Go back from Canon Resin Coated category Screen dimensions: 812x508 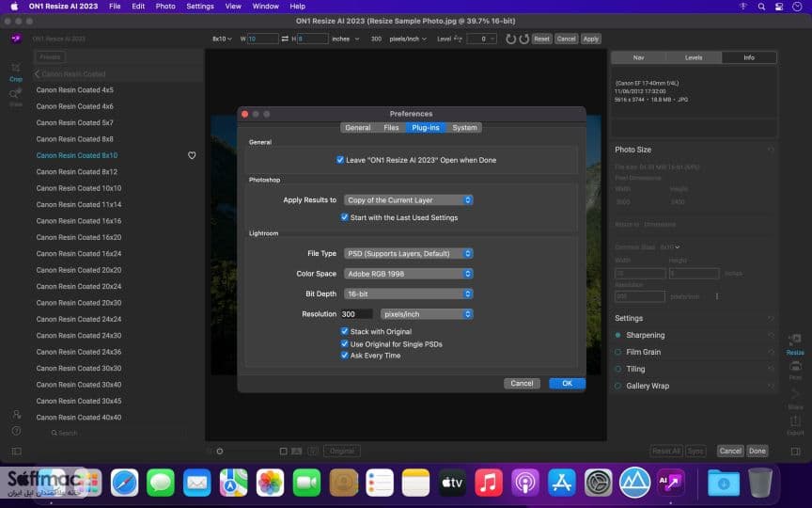37,74
